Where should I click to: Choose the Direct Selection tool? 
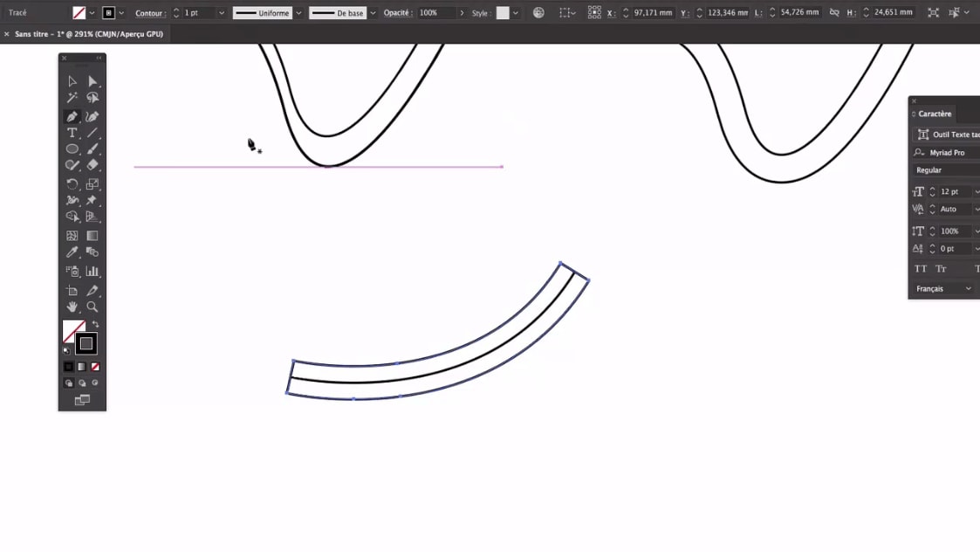93,81
